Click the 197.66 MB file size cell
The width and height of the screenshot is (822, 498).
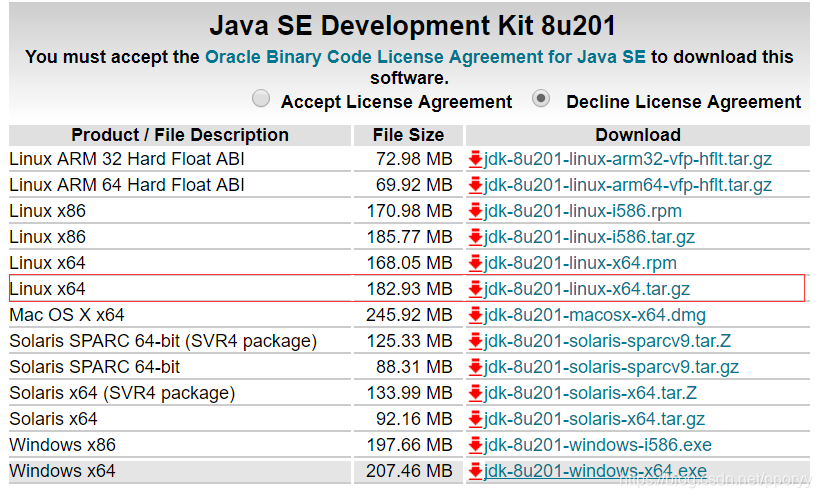pos(409,445)
